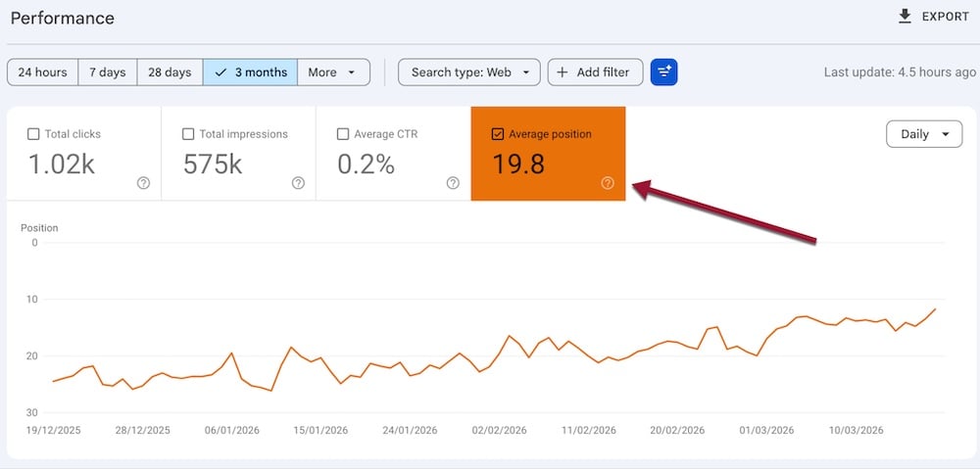
Task: Choose the 28 days range
Action: tap(170, 71)
